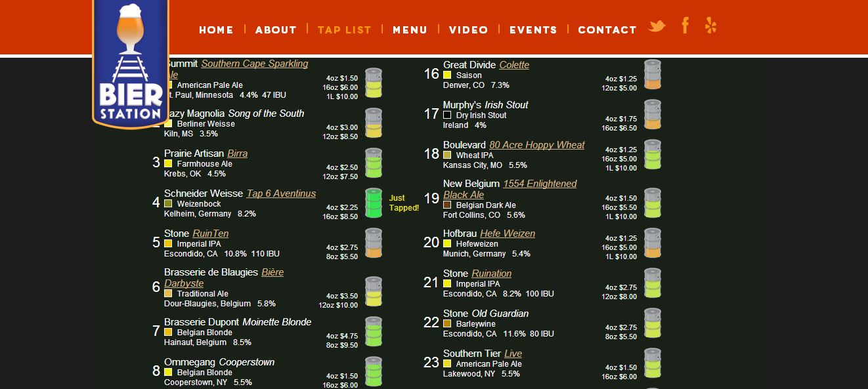Click the 'Just Tapped!' label
Screen dimensions: 868x389
(x=404, y=203)
